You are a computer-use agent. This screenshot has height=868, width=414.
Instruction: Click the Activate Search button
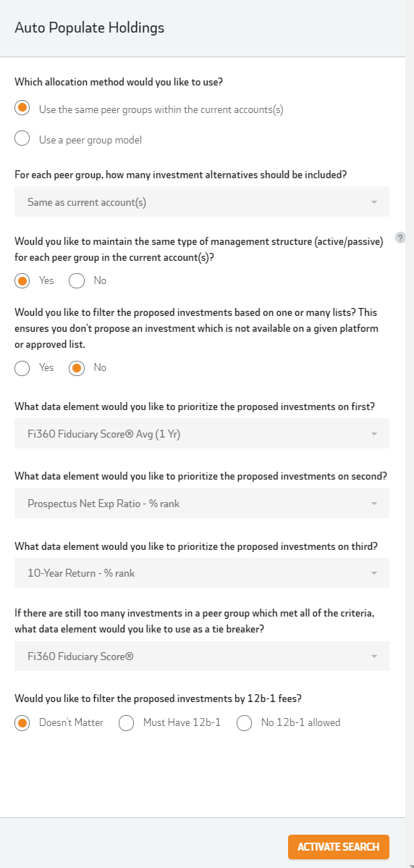[338, 847]
